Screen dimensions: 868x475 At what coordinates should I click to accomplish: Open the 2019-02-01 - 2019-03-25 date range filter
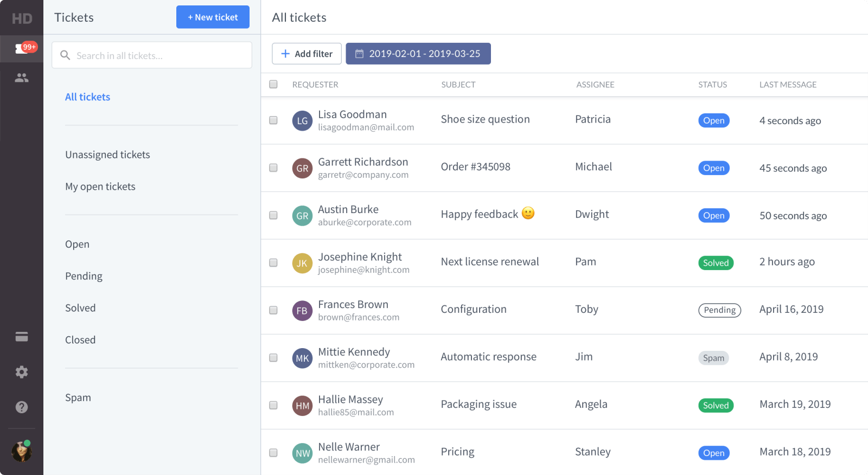click(418, 54)
